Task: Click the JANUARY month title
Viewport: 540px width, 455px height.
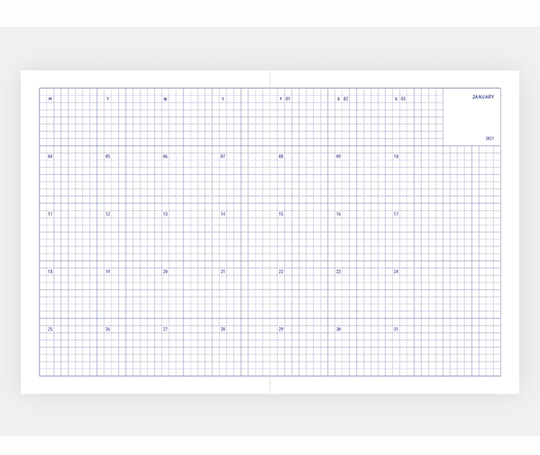Action: click(483, 97)
